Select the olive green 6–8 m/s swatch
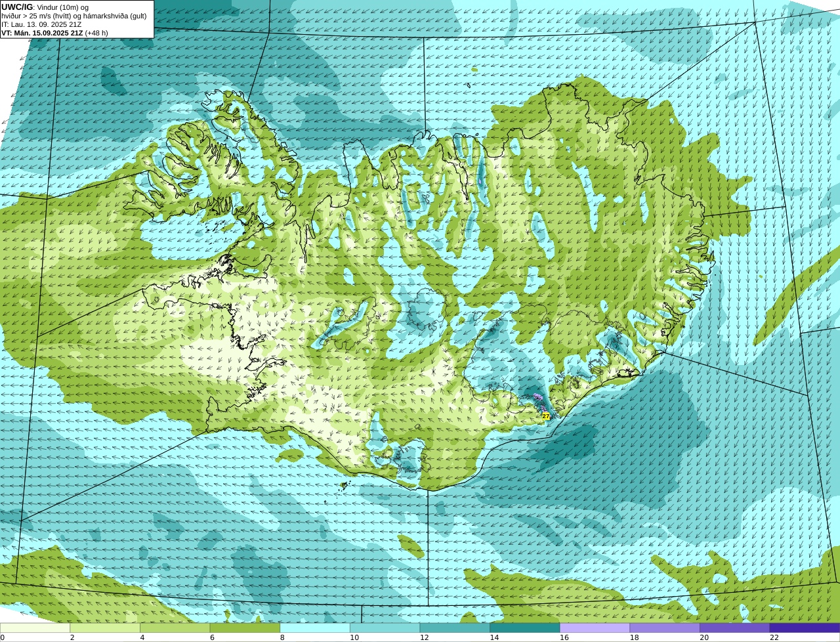Viewport: 840px width, 642px height. click(245, 628)
